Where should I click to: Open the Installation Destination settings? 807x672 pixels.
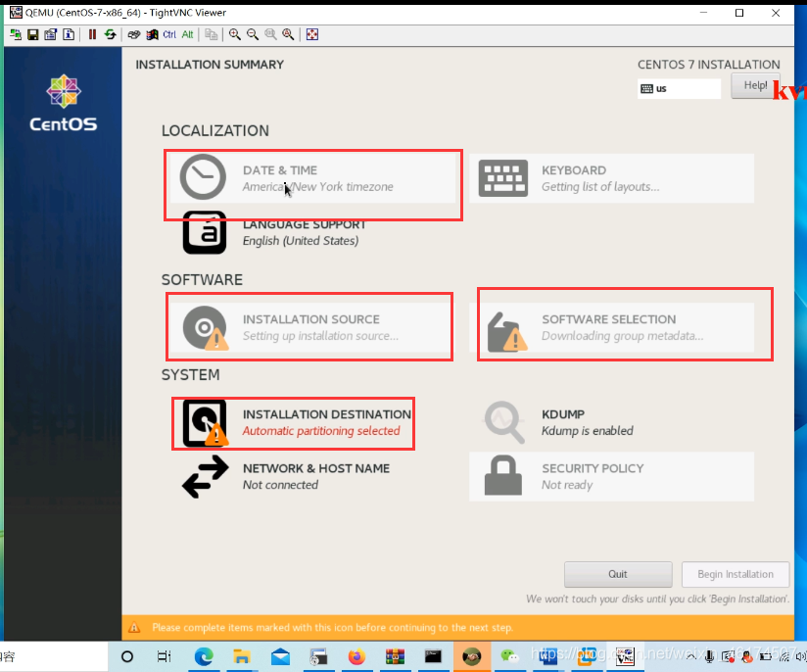pyautogui.click(x=313, y=423)
